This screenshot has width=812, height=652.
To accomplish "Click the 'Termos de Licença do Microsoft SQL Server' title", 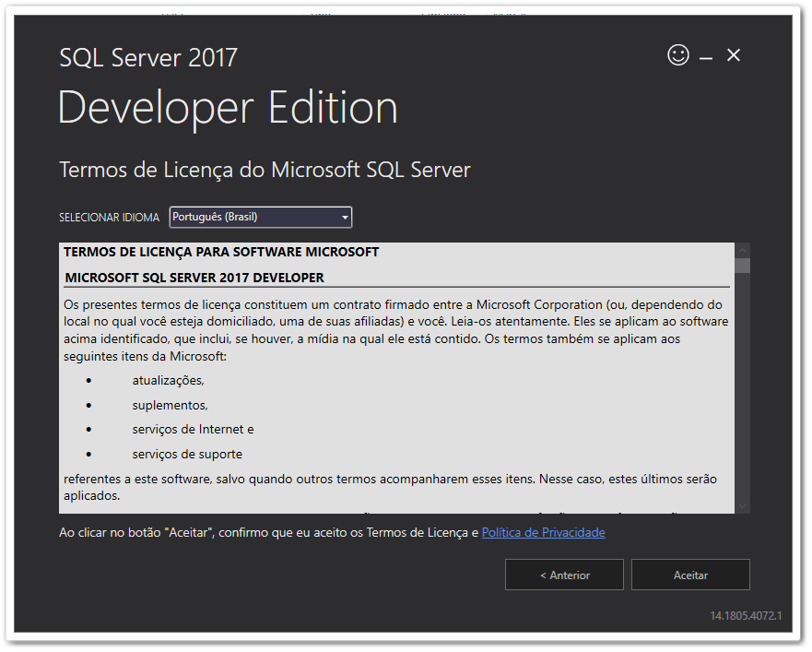I will click(x=265, y=170).
